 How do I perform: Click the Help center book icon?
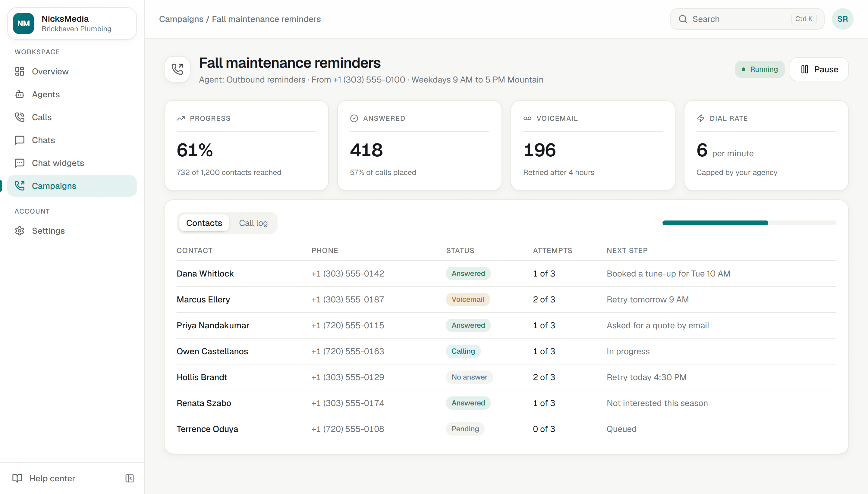pos(17,478)
